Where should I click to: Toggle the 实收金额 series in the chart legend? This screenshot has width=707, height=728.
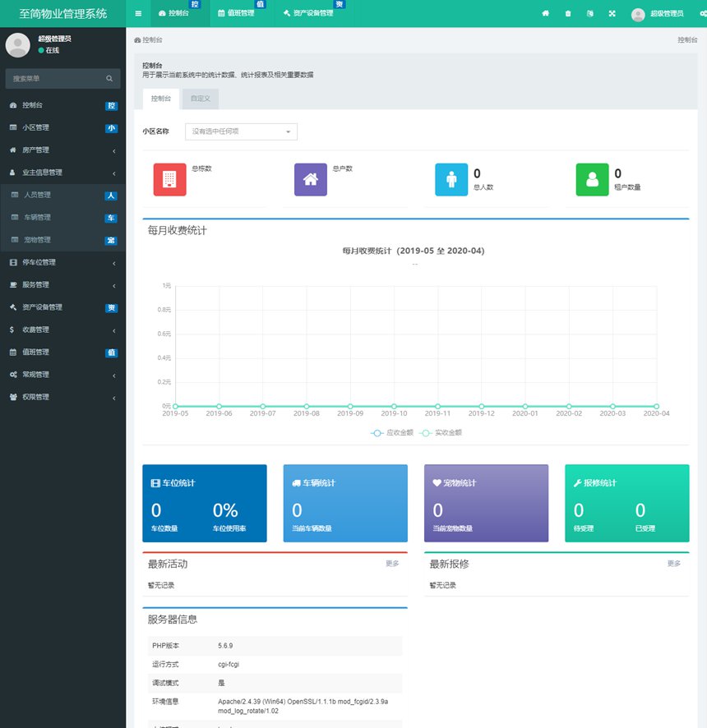click(441, 432)
